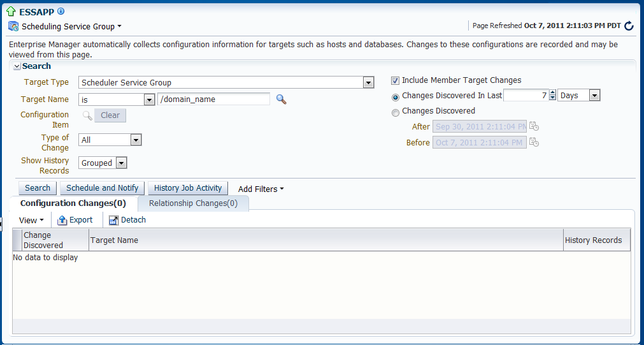Sort by Target Name column header
The image size is (644, 345).
tap(326, 240)
